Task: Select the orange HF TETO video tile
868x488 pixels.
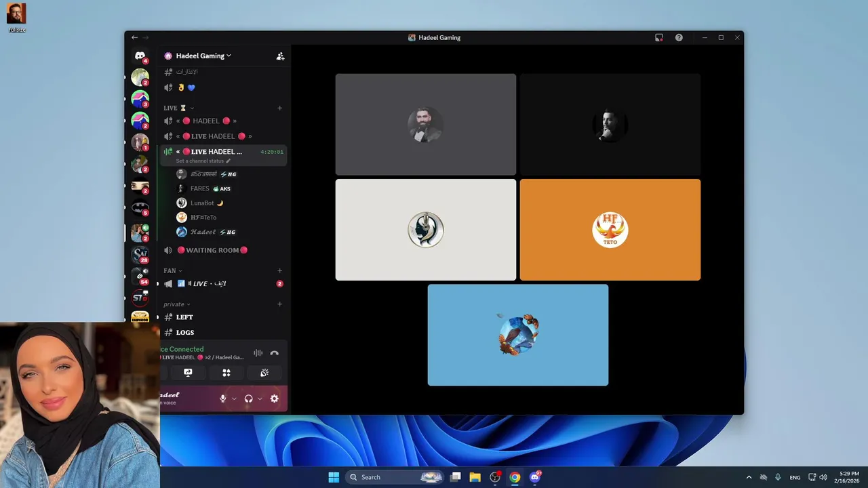Action: click(610, 230)
